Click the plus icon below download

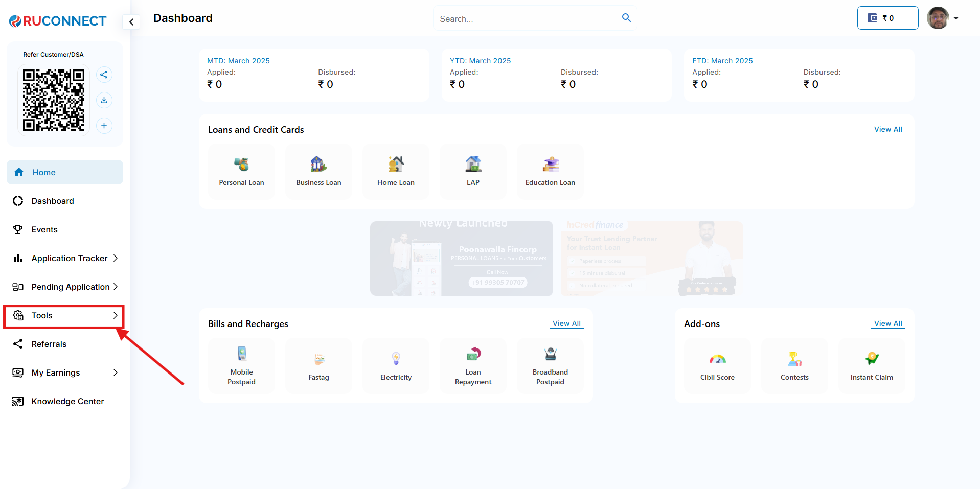(104, 126)
